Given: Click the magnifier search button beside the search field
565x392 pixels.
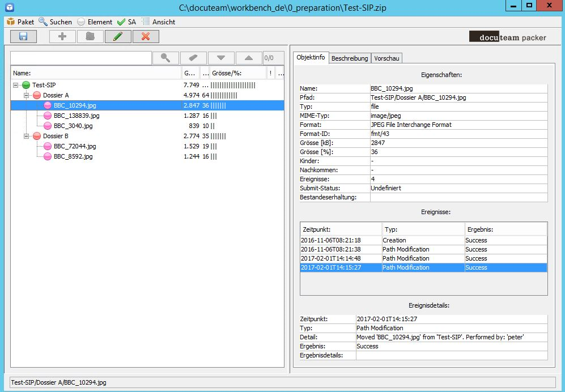Looking at the screenshot, I should [165, 58].
